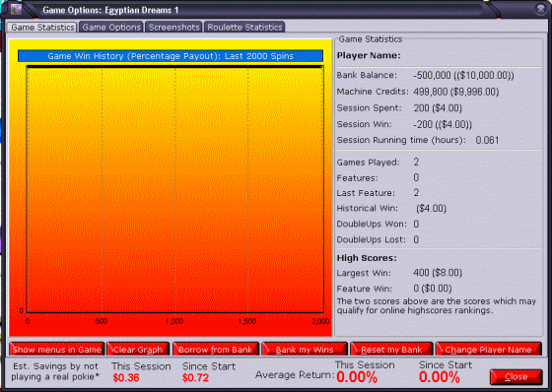Clear the win history graph
The width and height of the screenshot is (552, 392).
click(x=138, y=350)
